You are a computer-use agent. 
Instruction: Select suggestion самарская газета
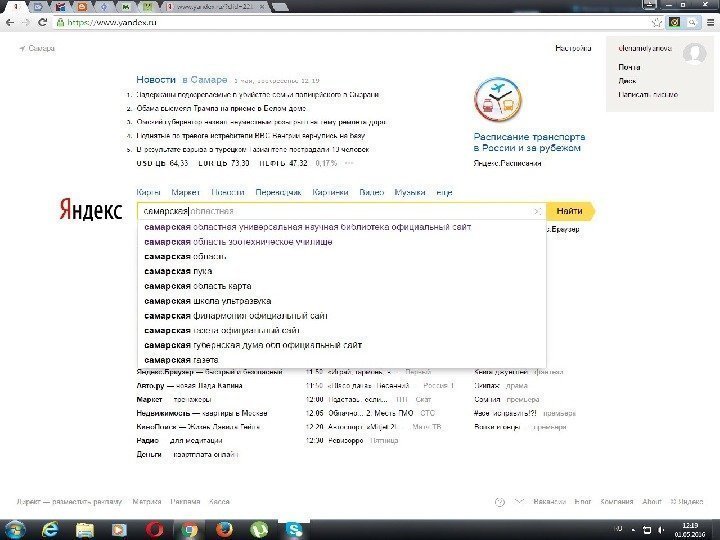tap(342, 360)
